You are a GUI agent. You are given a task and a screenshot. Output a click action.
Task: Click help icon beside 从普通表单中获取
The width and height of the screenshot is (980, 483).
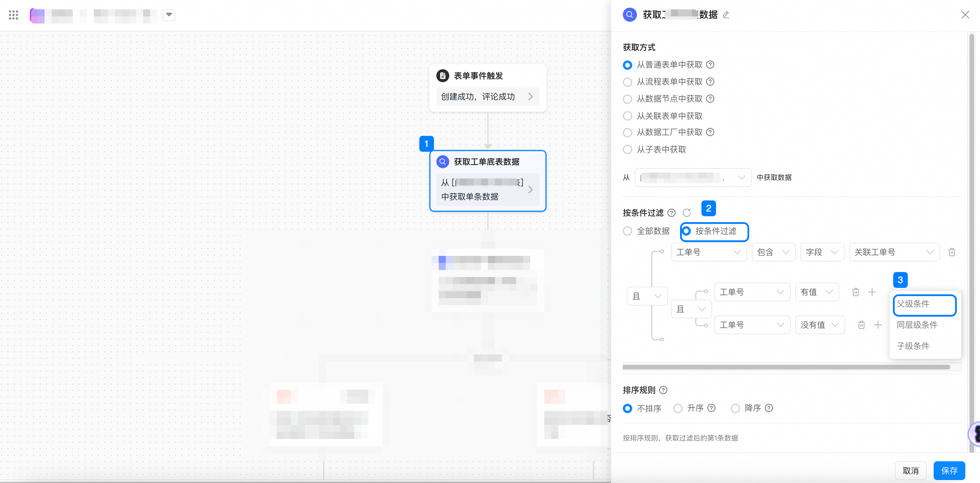click(710, 65)
